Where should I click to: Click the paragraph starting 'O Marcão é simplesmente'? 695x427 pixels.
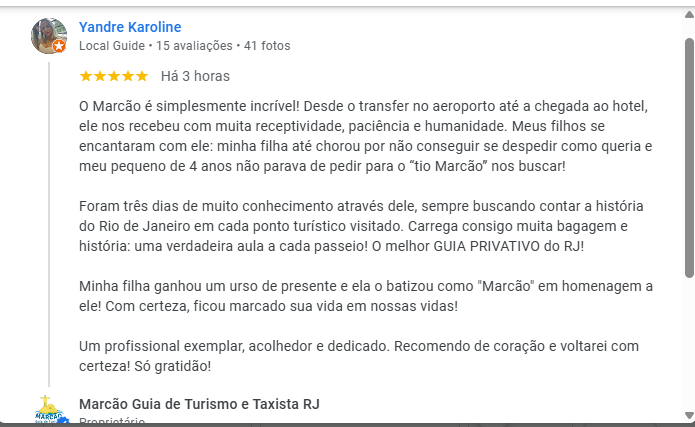tap(365, 135)
